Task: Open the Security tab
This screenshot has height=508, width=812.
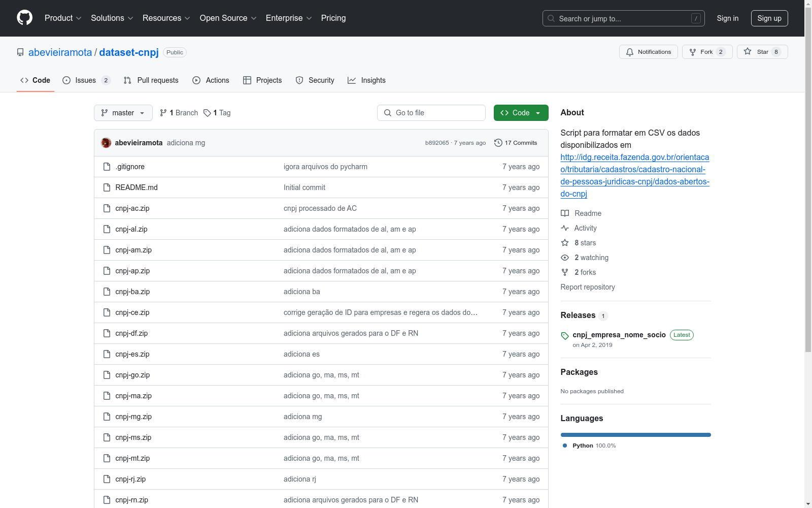Action: [x=315, y=80]
